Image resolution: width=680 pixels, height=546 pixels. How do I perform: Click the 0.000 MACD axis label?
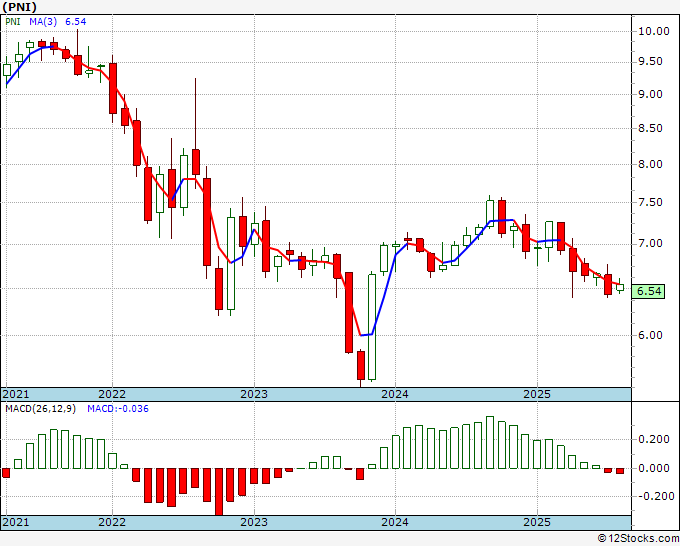click(654, 468)
